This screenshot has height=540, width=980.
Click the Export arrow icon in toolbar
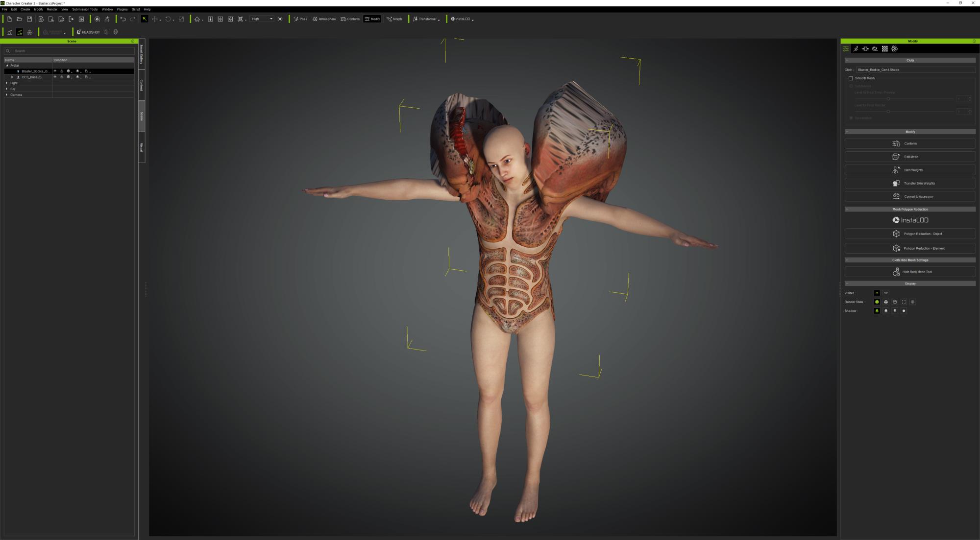coord(71,19)
